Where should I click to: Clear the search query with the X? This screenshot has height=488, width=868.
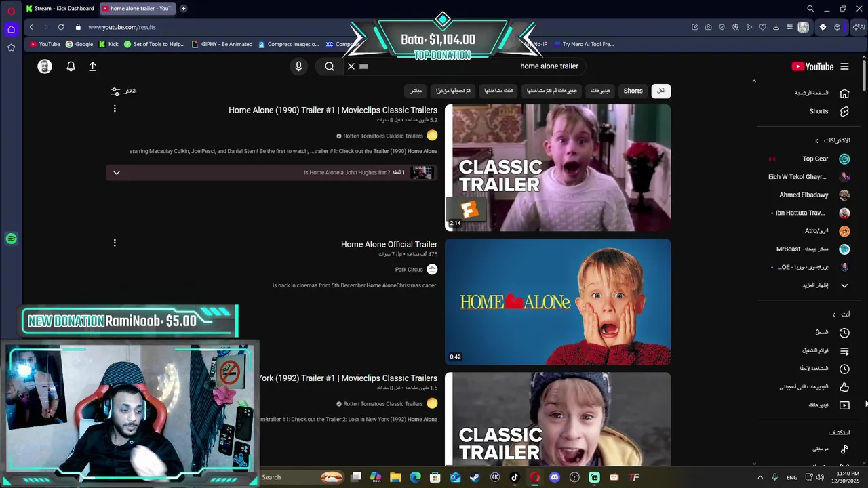[x=351, y=66]
